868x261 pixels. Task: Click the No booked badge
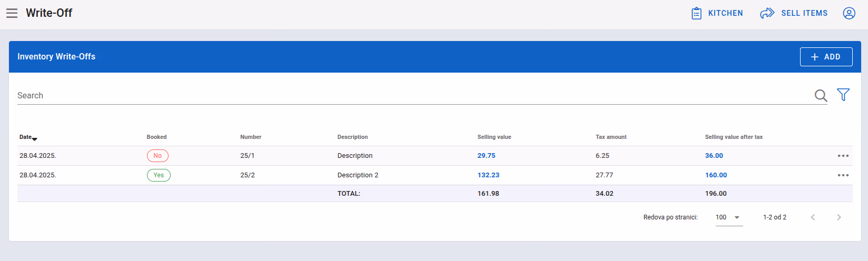(x=157, y=156)
